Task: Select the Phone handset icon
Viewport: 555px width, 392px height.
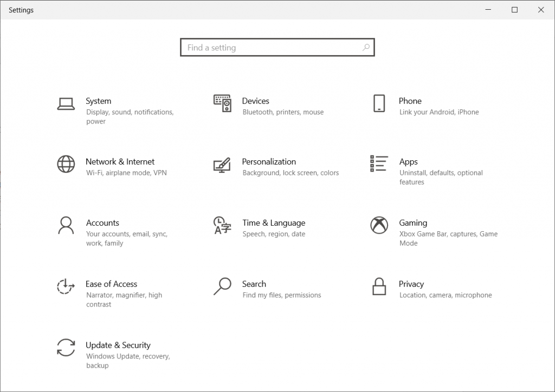Action: click(379, 103)
